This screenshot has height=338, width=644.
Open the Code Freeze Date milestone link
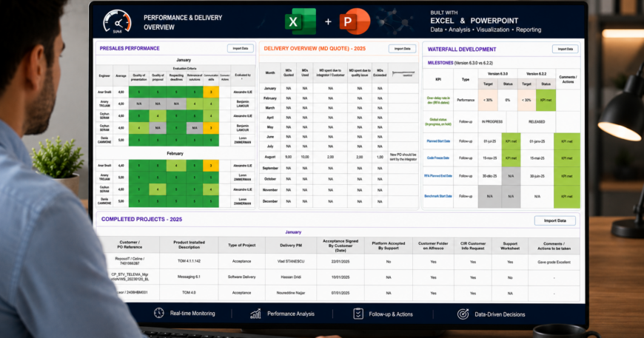pyautogui.click(x=437, y=158)
